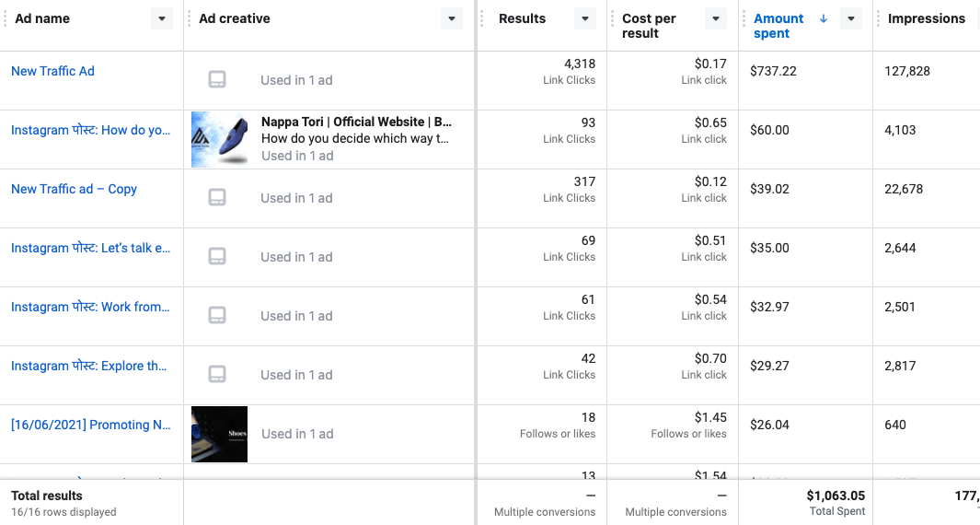Click the Ad creative column header
The width and height of the screenshot is (980, 525).
(x=235, y=18)
